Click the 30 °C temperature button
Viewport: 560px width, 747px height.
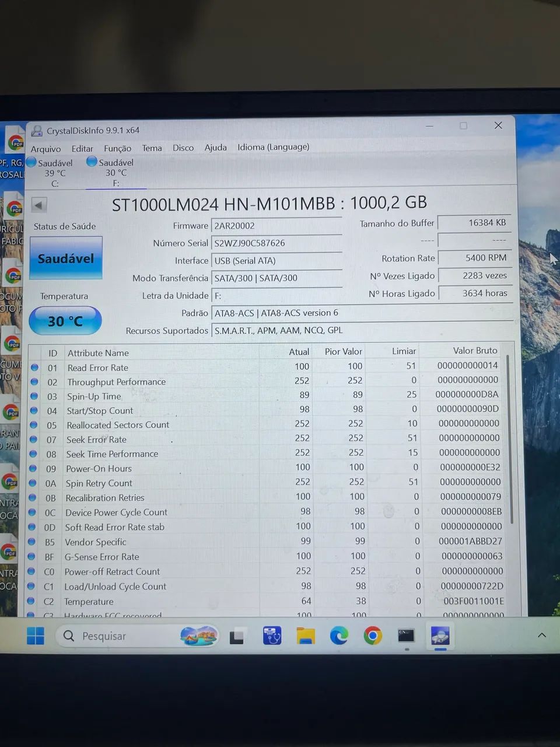(65, 321)
